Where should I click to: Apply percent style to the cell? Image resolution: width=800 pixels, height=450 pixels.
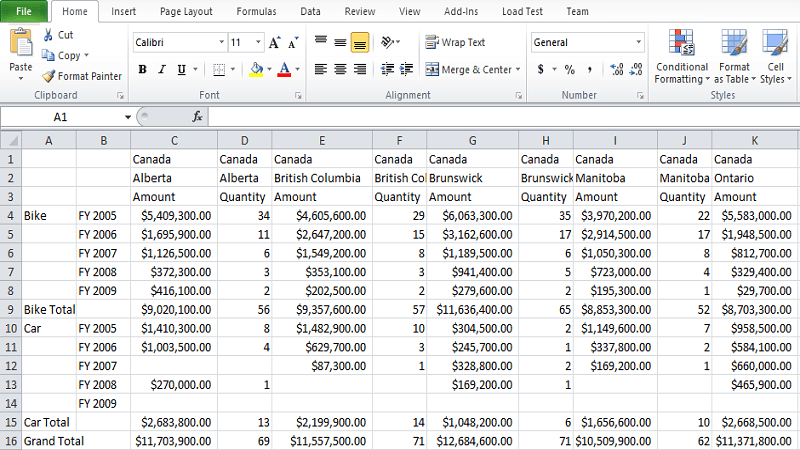pyautogui.click(x=569, y=70)
